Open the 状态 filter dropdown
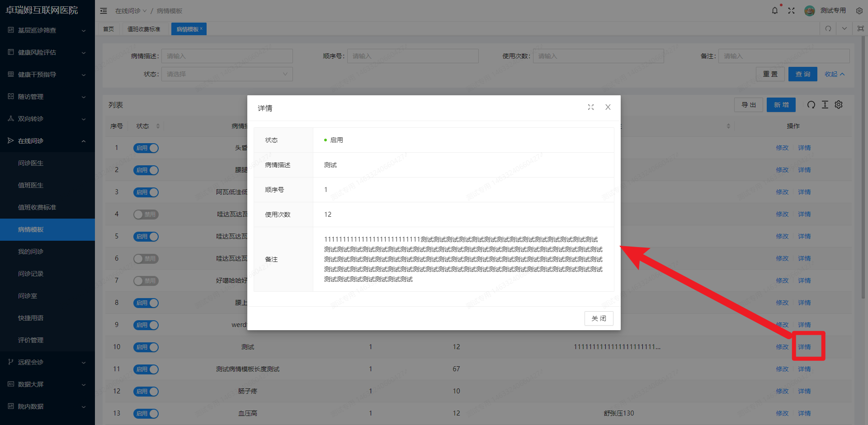This screenshot has width=868, height=425. [x=227, y=74]
